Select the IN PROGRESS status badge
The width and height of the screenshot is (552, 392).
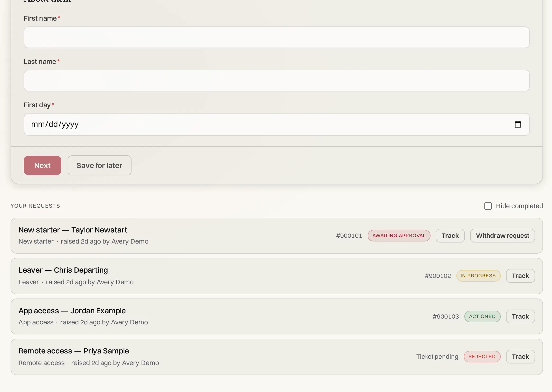(x=478, y=276)
